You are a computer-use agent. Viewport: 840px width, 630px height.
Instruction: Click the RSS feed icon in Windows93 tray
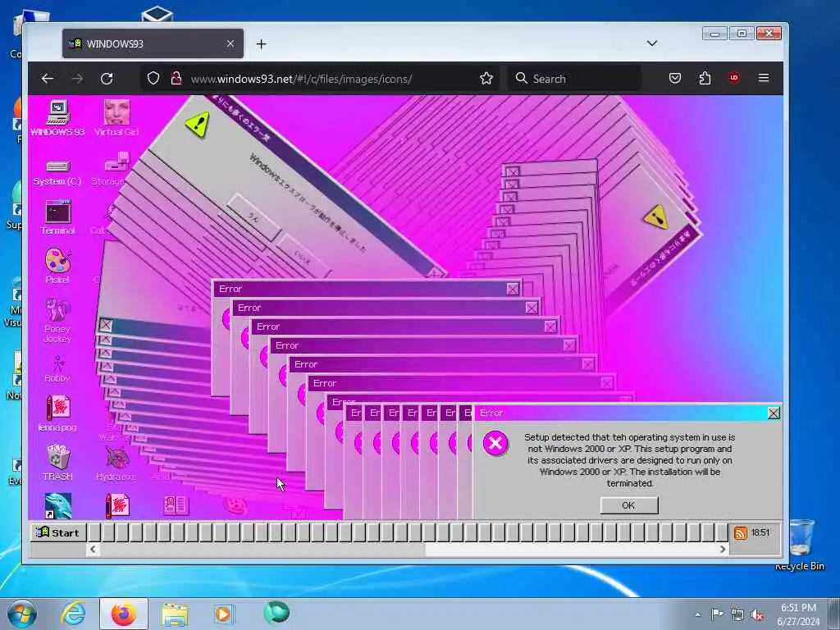(x=741, y=533)
